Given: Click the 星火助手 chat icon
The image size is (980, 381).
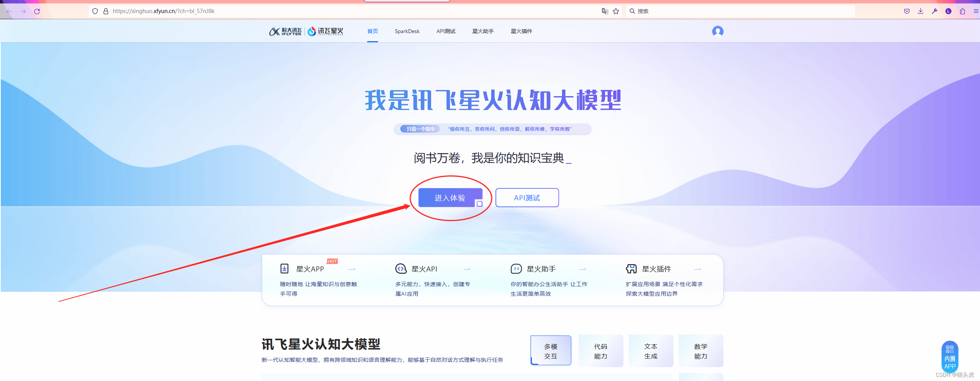Looking at the screenshot, I should (516, 268).
